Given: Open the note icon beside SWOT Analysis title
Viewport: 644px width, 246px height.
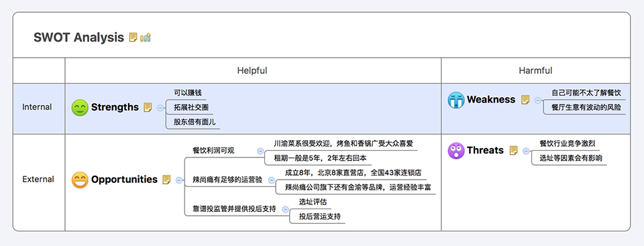Looking at the screenshot, I should pyautogui.click(x=133, y=38).
